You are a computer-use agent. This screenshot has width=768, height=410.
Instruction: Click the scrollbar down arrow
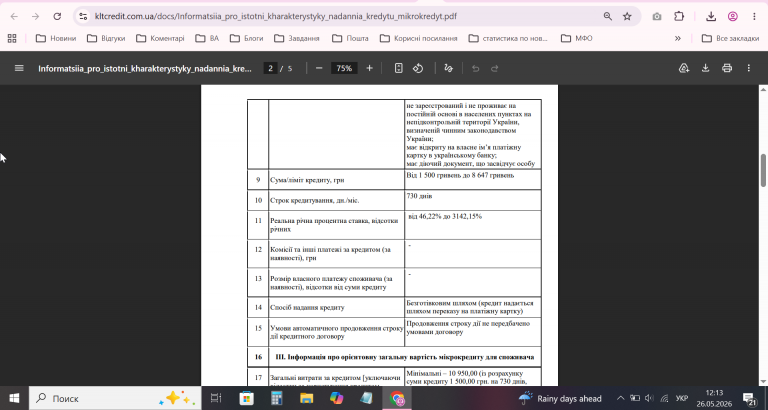[x=763, y=382]
